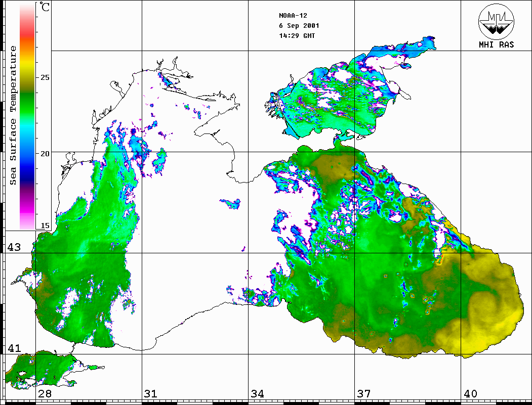
Task: Click the "Sea Surface Temperature" vertical label
Action: (13, 115)
